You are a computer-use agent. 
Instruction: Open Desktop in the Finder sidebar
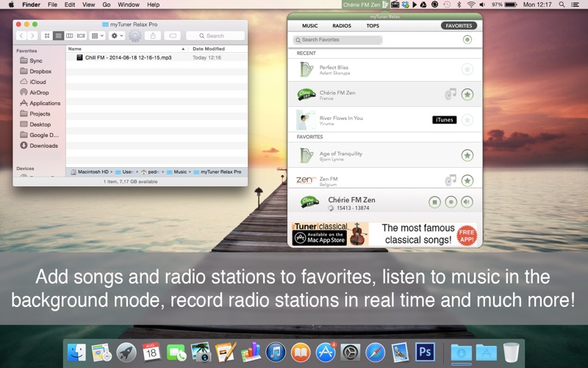[35, 124]
